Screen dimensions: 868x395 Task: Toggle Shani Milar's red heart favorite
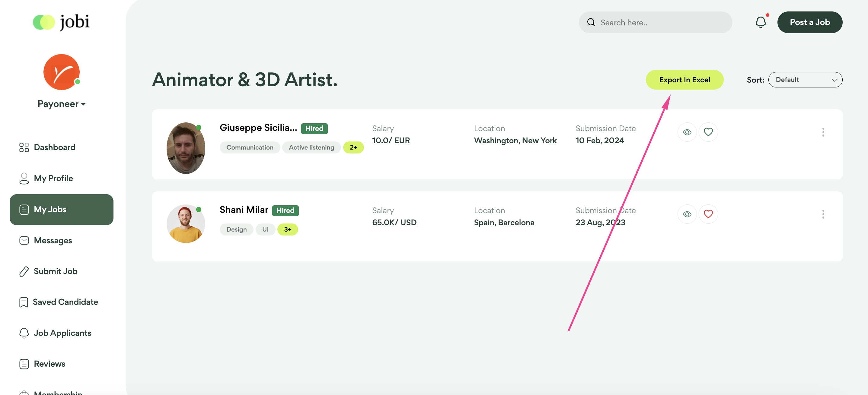coord(708,214)
